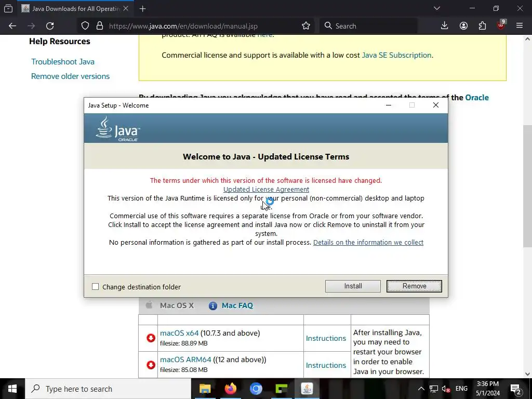Image resolution: width=532 pixels, height=399 pixels.
Task: Download macOS ARM64 installer link
Action: tap(185, 360)
